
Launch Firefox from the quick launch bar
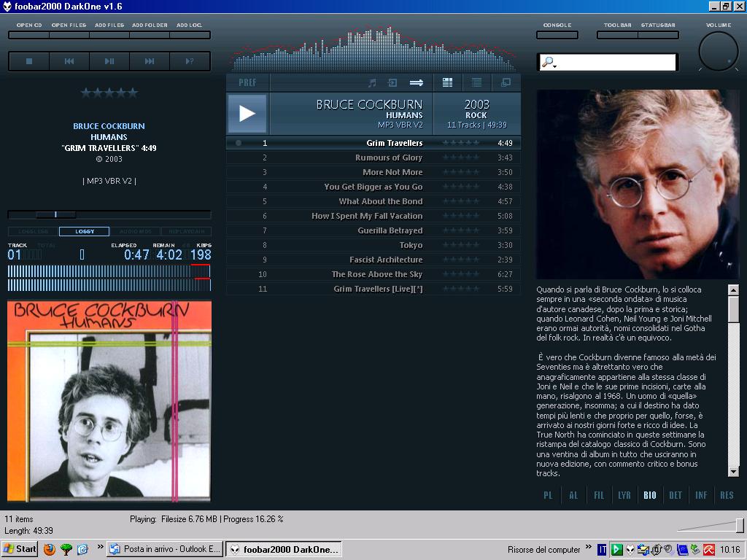49,550
